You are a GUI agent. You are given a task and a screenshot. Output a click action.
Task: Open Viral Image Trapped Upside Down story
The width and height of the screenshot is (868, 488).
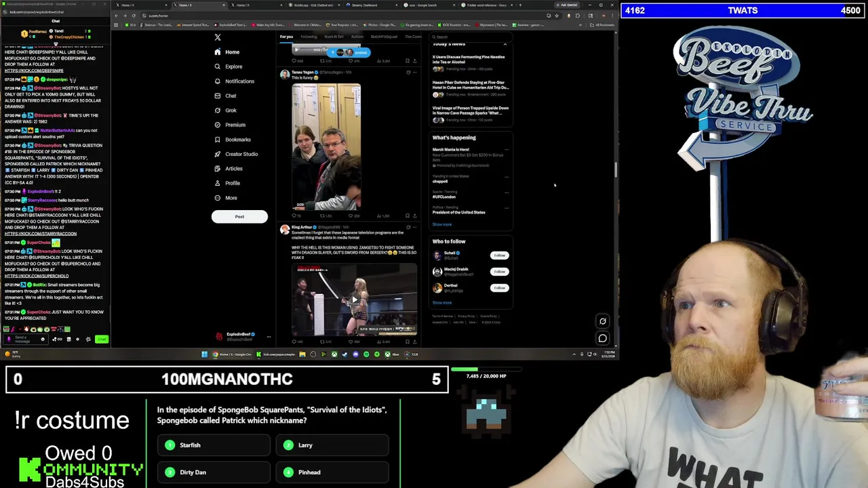[x=471, y=114]
